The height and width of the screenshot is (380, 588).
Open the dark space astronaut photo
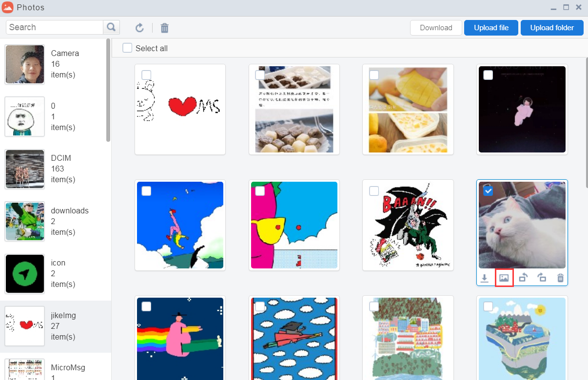point(522,110)
